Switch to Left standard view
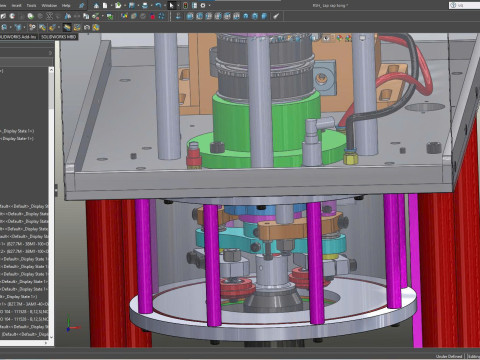Screen dimensions: 480x360 [209, 16]
